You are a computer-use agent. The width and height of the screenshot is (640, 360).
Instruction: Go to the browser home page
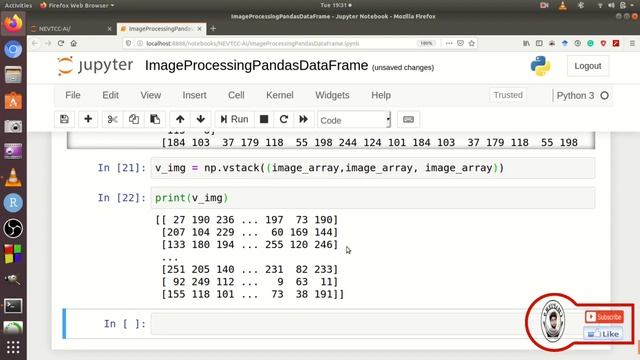(73, 43)
